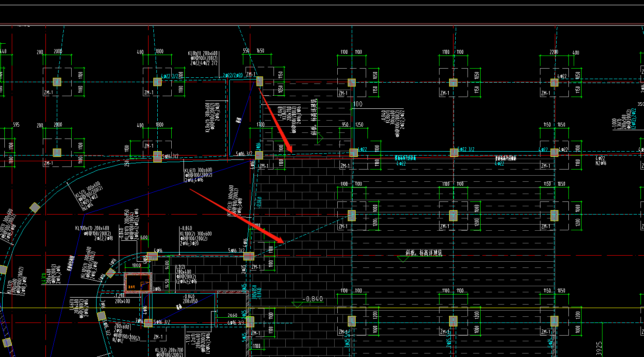Image resolution: width=644 pixels, height=357 pixels.
Task: Click the N2Φ16 reinforcement label
Action: point(601,163)
